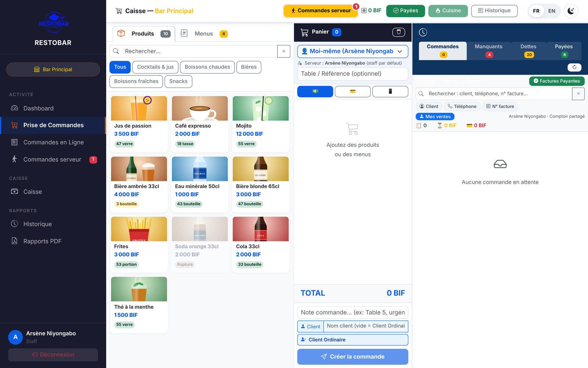The width and height of the screenshot is (588, 368).
Task: Open the Payées orders tab
Action: point(564,50)
